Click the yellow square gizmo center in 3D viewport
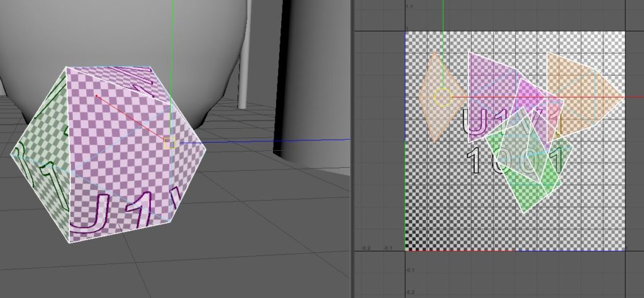Viewport: 644px width, 298px height. click(169, 143)
